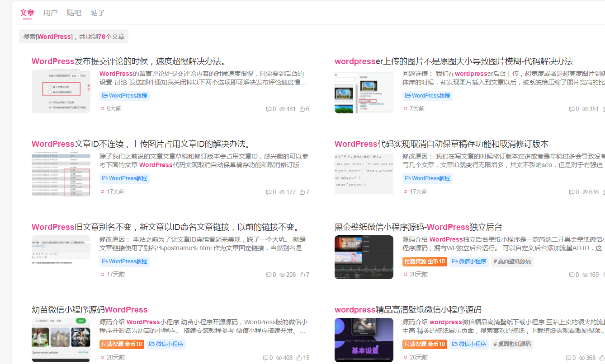Click views eye icon showing 208
This screenshot has width=605, height=364.
[x=283, y=275]
